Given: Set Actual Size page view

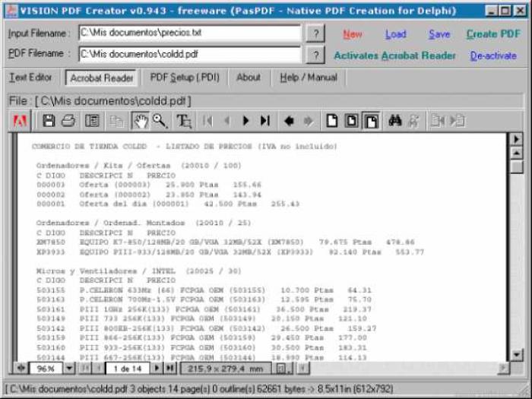Looking at the screenshot, I should click(x=332, y=121).
